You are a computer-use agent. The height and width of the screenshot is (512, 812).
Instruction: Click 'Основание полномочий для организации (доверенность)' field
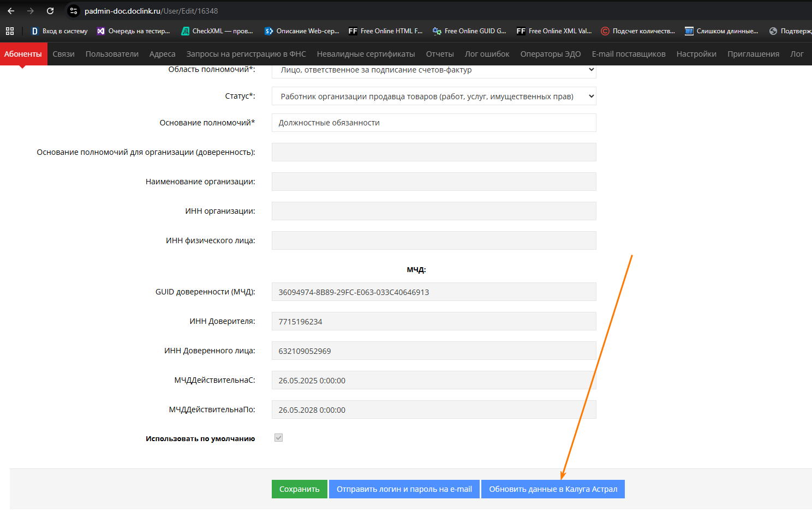click(434, 152)
